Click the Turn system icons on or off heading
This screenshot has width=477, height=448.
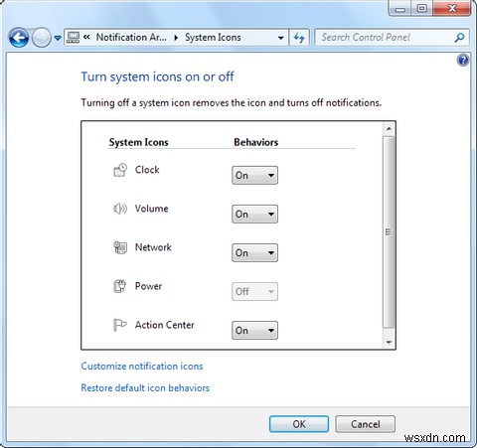coord(158,76)
